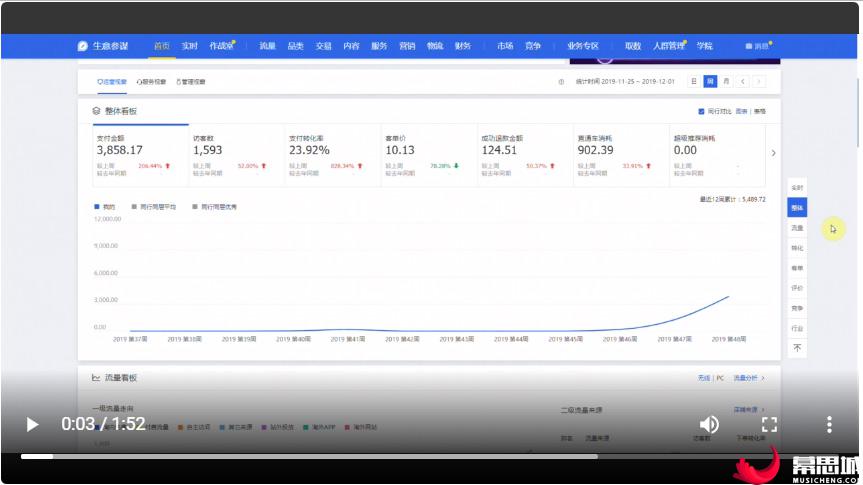Open the 作战室 nav item
This screenshot has height=485, width=863.
tap(222, 46)
